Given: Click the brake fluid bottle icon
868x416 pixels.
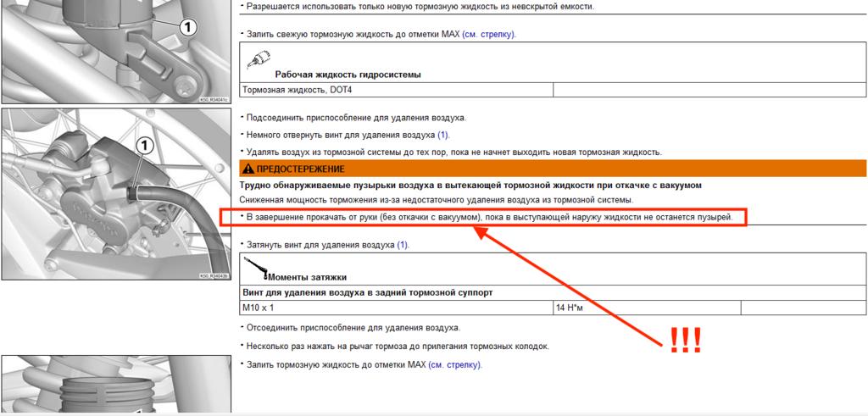Looking at the screenshot, I should click(x=257, y=59).
